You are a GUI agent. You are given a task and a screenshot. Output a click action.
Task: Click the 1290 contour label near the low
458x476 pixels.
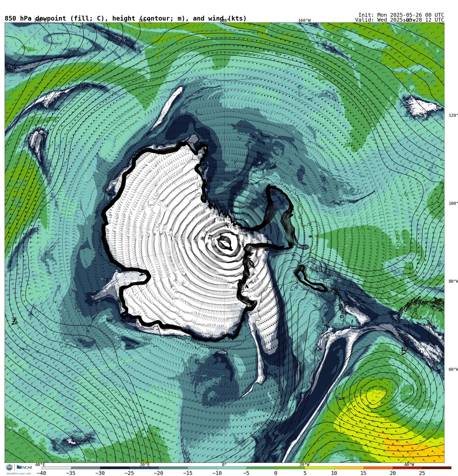(362, 374)
